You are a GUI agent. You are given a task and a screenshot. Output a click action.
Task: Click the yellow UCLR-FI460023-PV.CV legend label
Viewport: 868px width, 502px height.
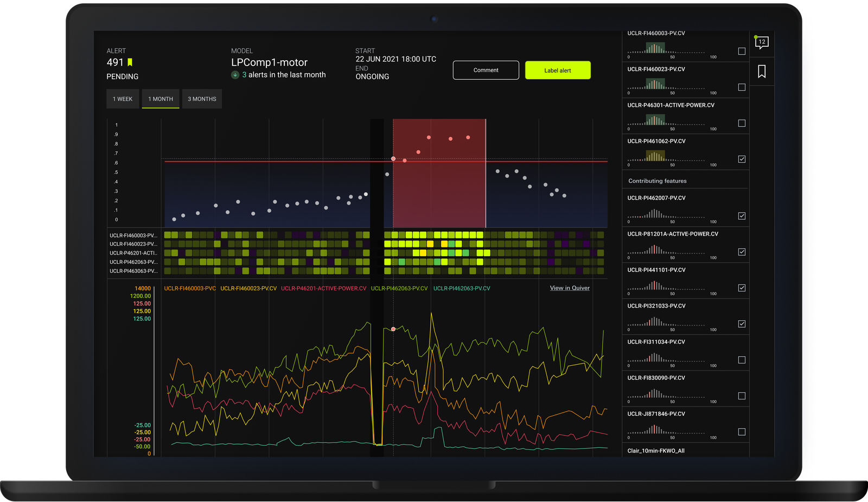248,288
